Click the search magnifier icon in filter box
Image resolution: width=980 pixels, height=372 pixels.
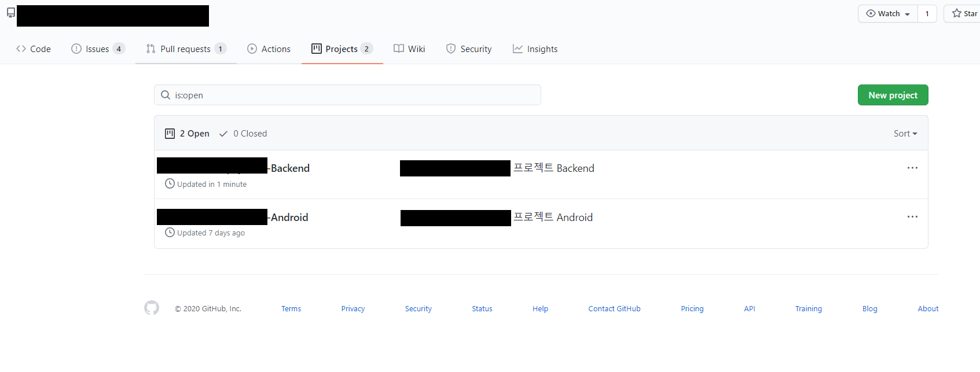pos(166,95)
